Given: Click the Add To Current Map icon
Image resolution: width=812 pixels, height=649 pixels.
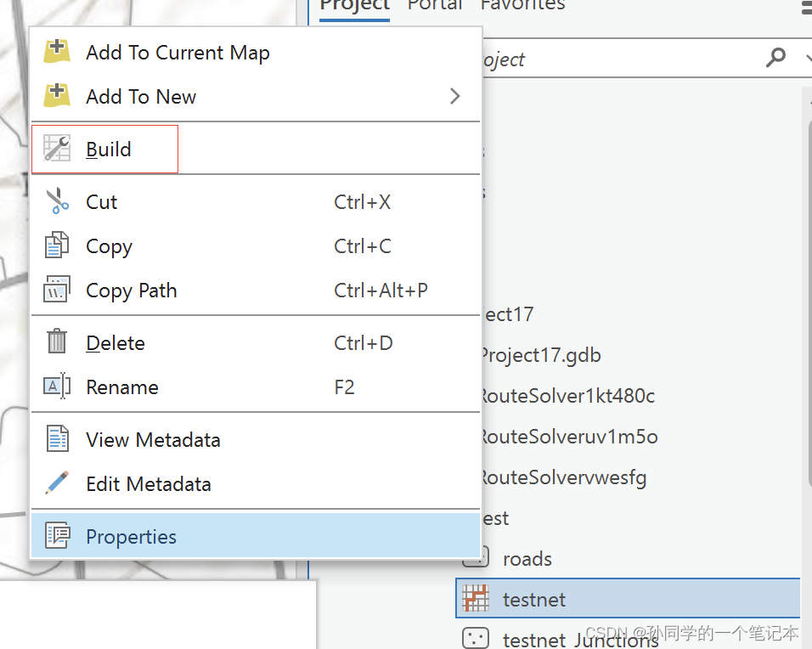Looking at the screenshot, I should [57, 51].
